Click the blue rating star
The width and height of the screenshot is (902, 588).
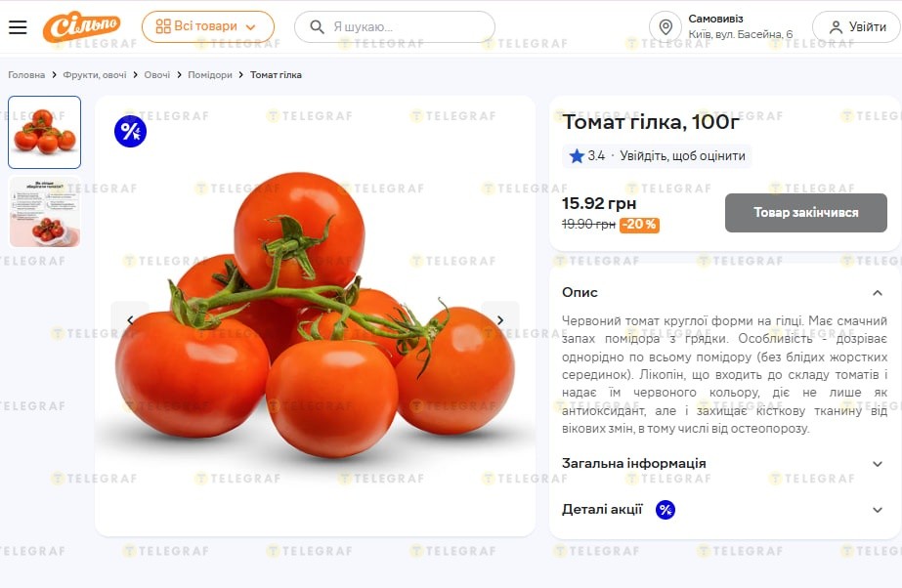(577, 156)
